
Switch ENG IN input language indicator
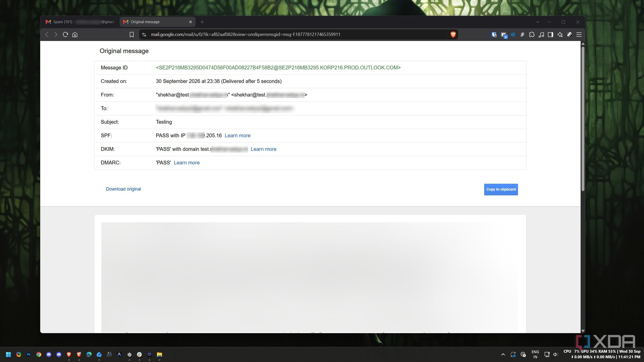[x=535, y=354]
